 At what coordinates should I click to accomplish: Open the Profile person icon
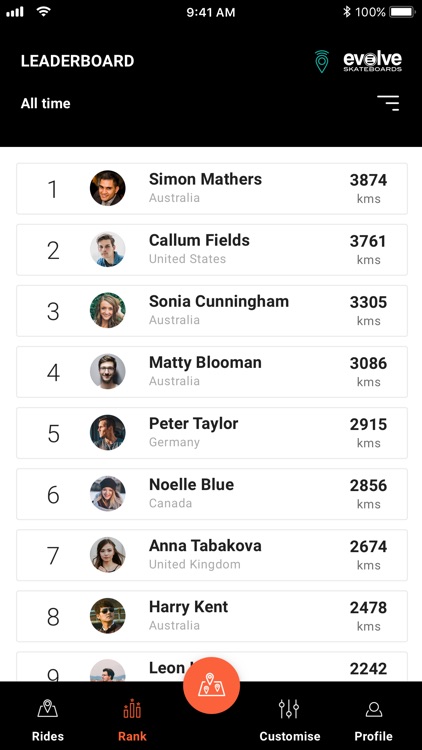click(374, 709)
